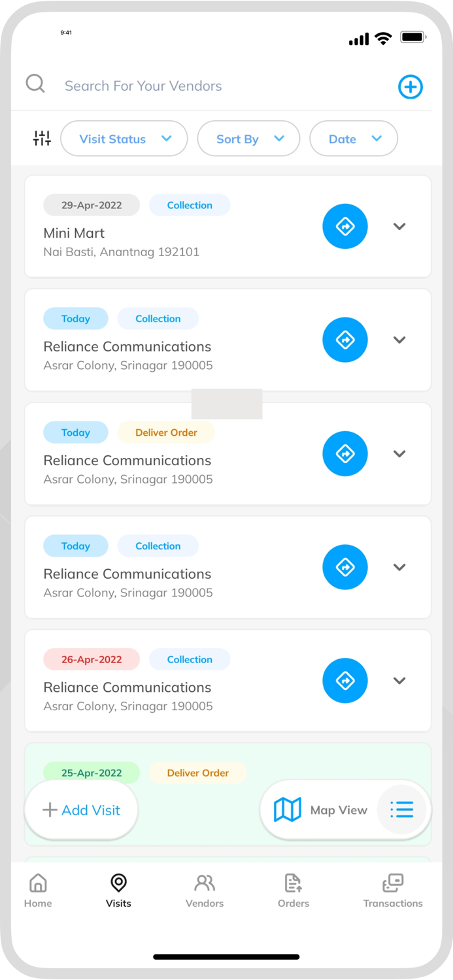Open the Date filter dropdown
The height and width of the screenshot is (980, 453).
(354, 139)
